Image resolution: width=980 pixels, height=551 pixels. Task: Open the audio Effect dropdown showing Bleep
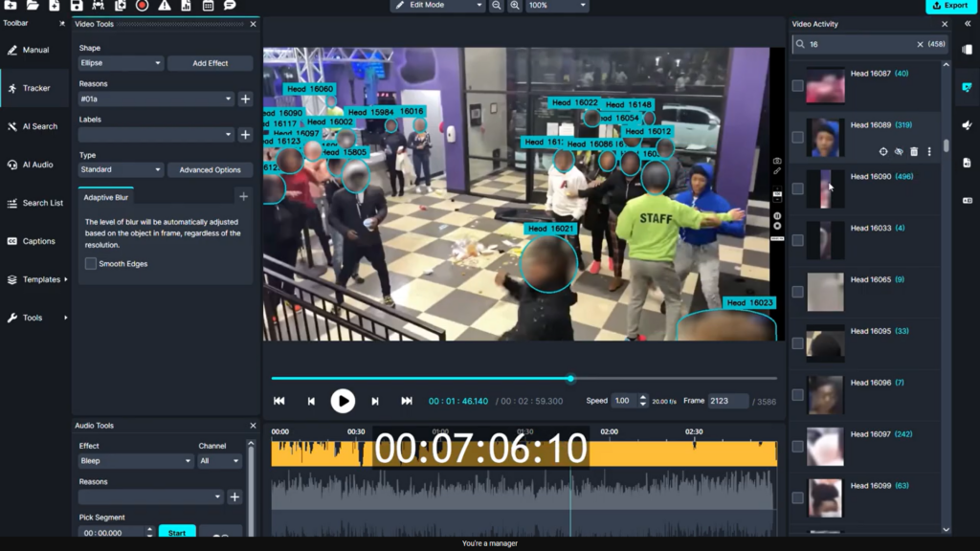136,460
